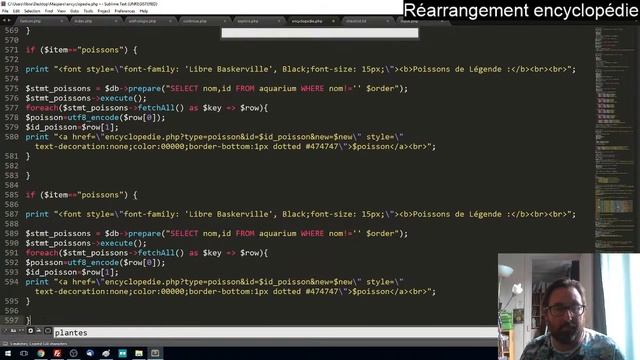Toggle highlight matches option in find bar
The height and width of the screenshot is (360, 640).
pos(48,331)
